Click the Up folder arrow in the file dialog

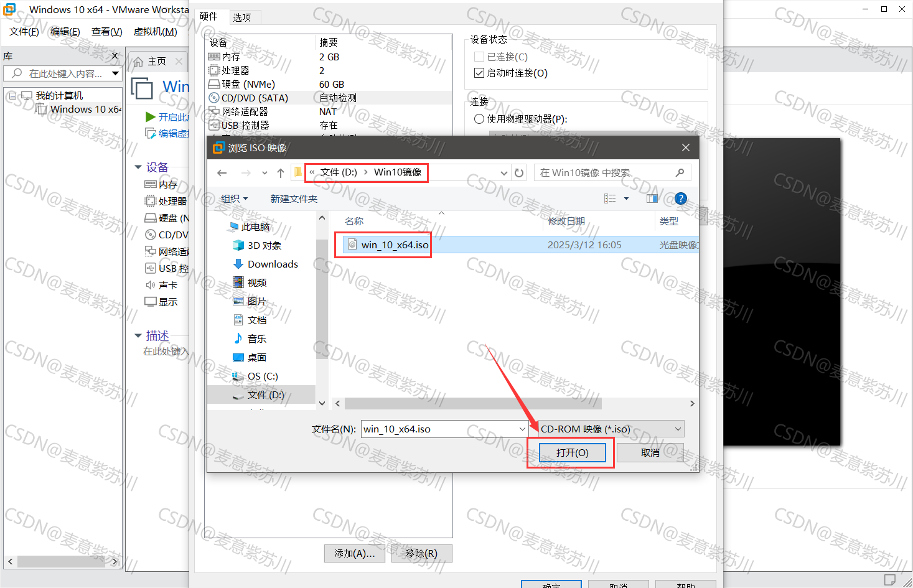click(281, 173)
